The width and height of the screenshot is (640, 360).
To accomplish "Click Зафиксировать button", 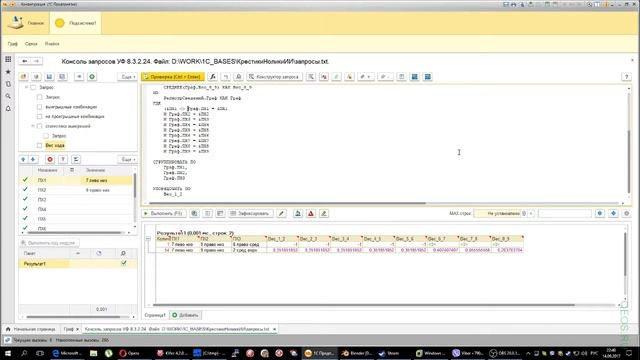I will point(250,213).
